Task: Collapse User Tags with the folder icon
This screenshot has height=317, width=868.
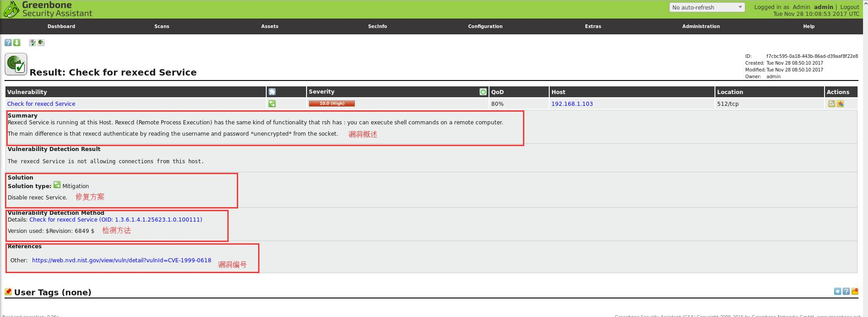Action: tap(855, 291)
